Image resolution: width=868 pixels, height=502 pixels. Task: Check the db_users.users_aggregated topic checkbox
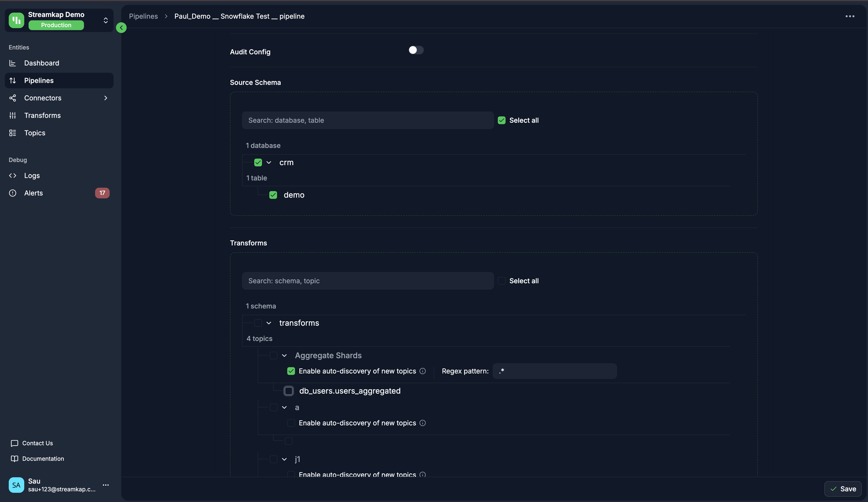[289, 391]
